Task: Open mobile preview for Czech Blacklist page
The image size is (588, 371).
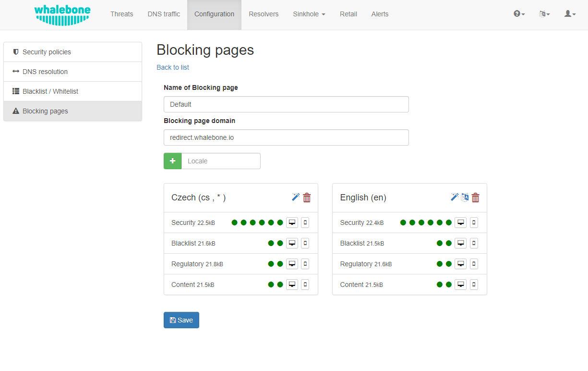Action: click(x=305, y=243)
